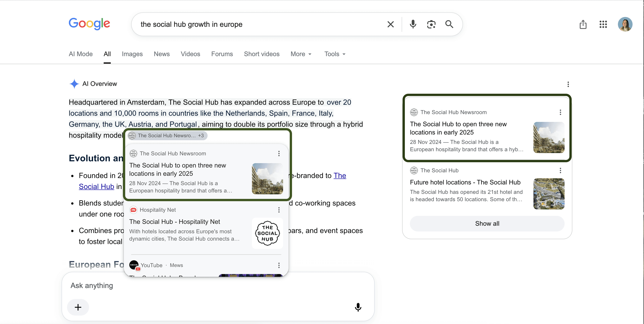This screenshot has width=644, height=324.
Task: Click the building thumbnail on the sidebar Newsroom card
Action: click(549, 137)
